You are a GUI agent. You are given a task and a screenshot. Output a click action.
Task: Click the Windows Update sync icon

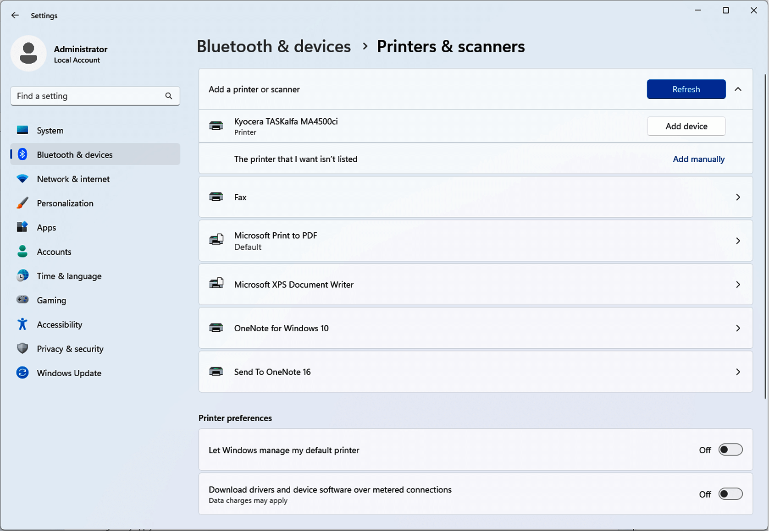pyautogui.click(x=22, y=373)
